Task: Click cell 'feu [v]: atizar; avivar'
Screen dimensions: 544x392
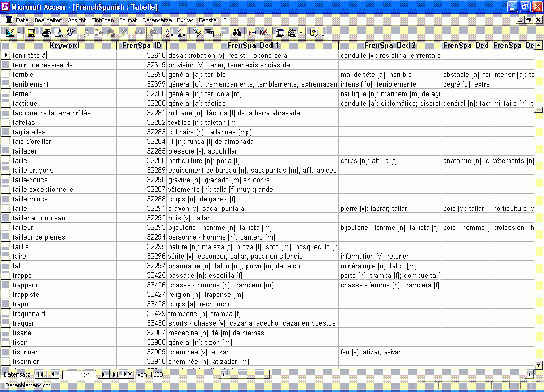Action: [390, 352]
